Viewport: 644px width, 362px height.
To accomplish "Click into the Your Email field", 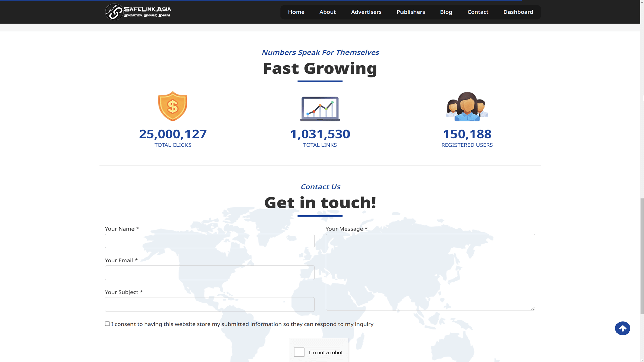I will click(210, 273).
